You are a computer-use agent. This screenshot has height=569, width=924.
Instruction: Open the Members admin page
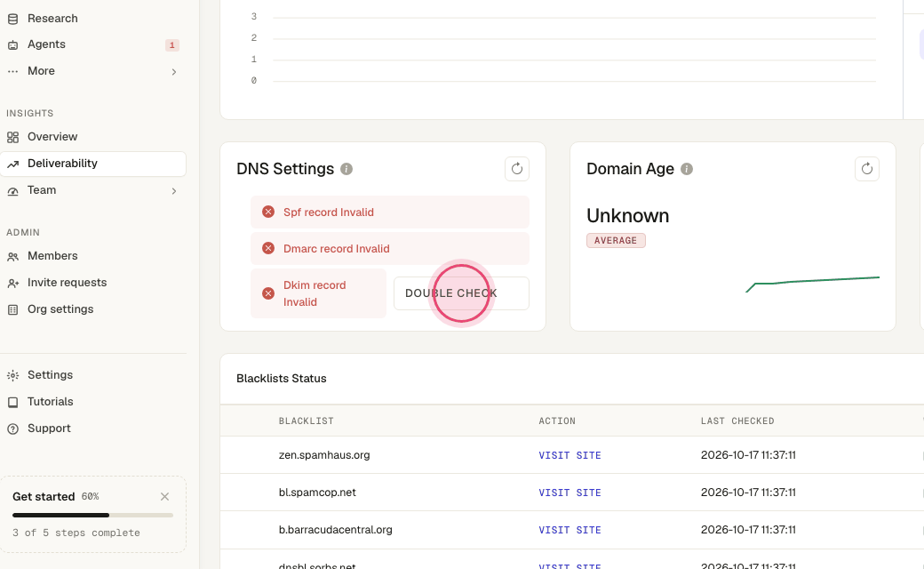(52, 256)
